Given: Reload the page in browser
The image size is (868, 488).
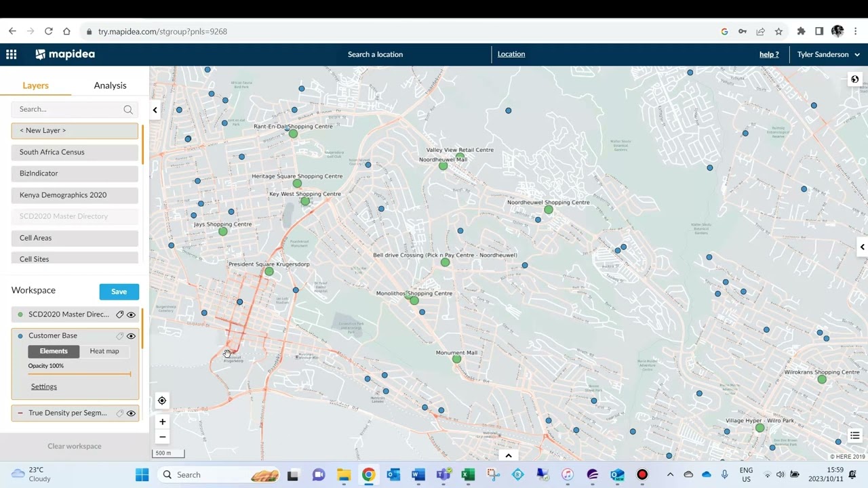Looking at the screenshot, I should click(48, 31).
